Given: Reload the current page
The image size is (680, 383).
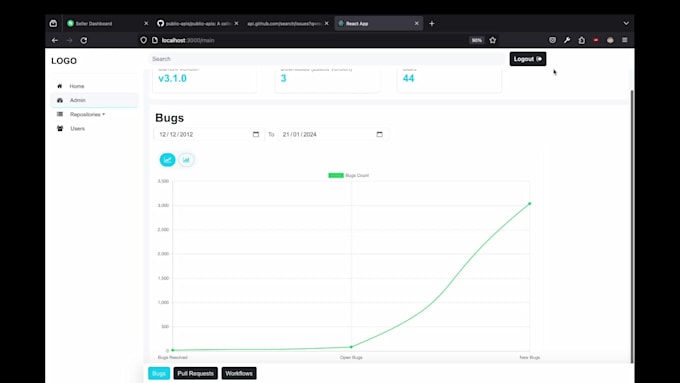Looking at the screenshot, I should pos(84,40).
